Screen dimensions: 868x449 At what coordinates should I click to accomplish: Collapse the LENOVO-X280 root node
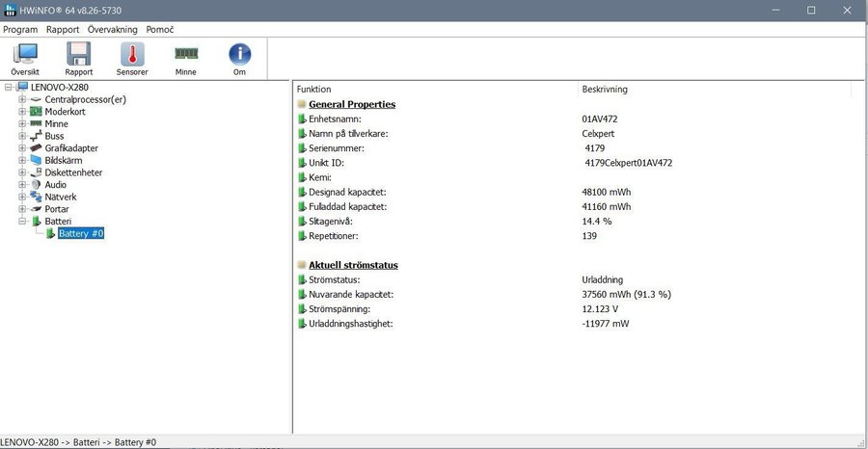9,87
